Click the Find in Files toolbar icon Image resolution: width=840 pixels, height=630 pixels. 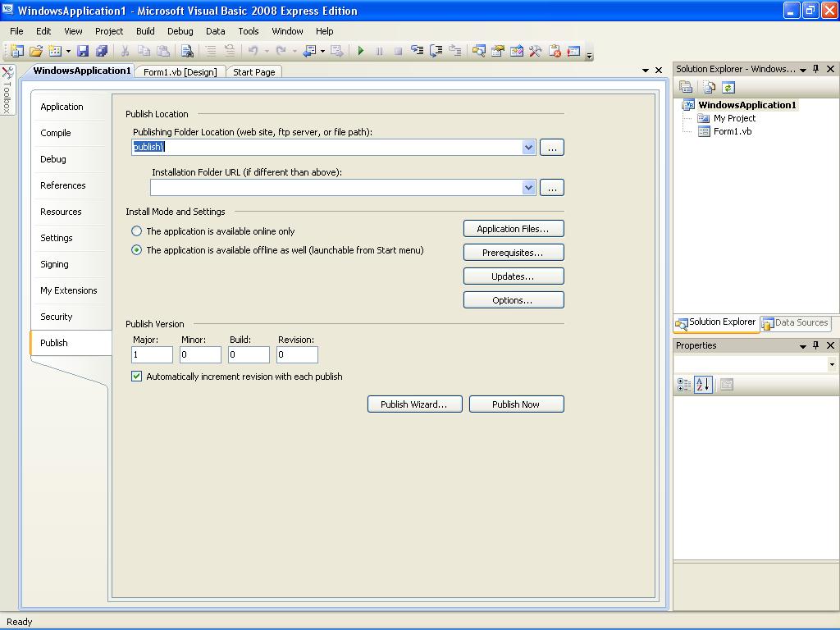click(x=187, y=51)
